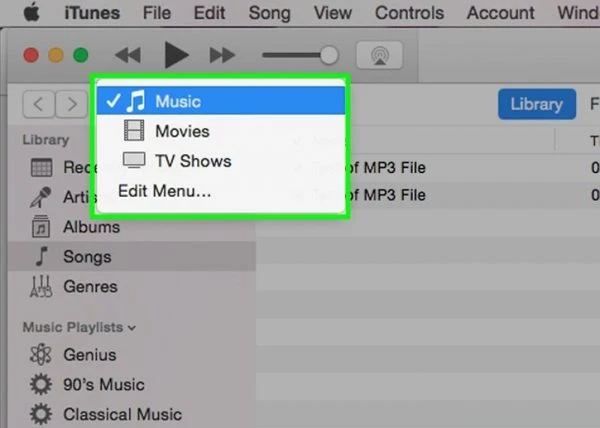The height and width of the screenshot is (428, 600).
Task: Click the yellow minimize window button
Action: tap(56, 55)
